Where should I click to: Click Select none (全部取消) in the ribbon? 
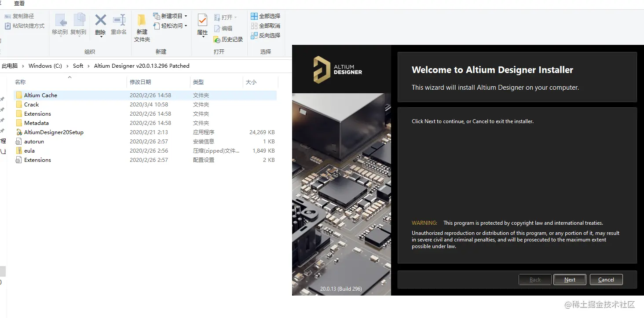tap(265, 26)
